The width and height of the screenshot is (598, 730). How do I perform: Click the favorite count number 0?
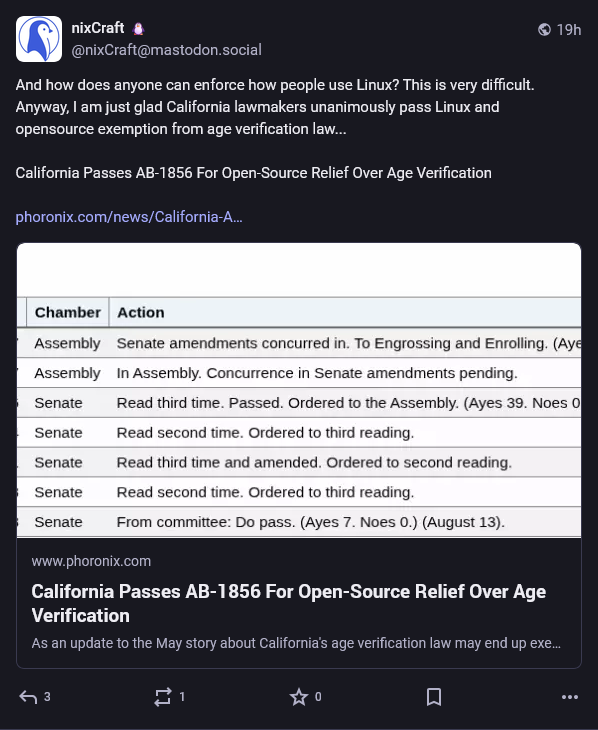tap(318, 697)
